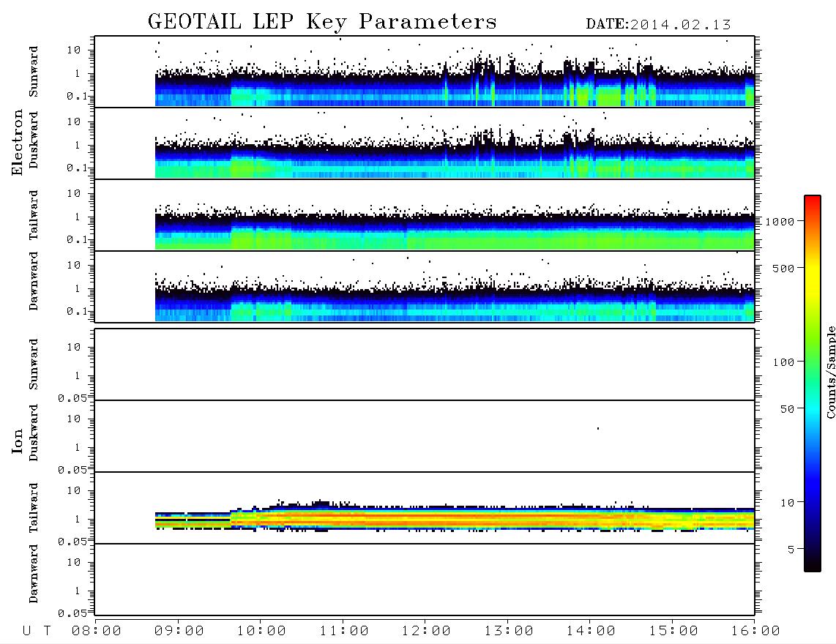
Task: Click the "09:00" time tick label
Action: pyautogui.click(x=179, y=632)
